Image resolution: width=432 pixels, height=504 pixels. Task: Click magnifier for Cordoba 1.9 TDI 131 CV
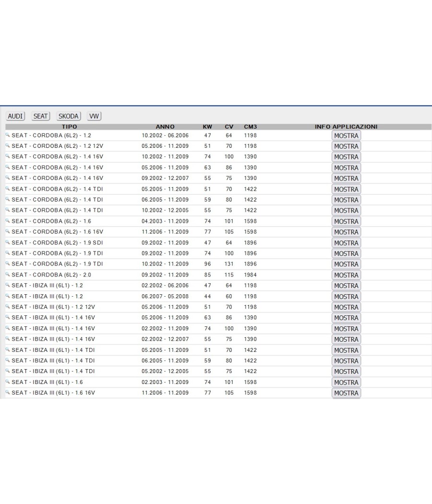(x=8, y=264)
